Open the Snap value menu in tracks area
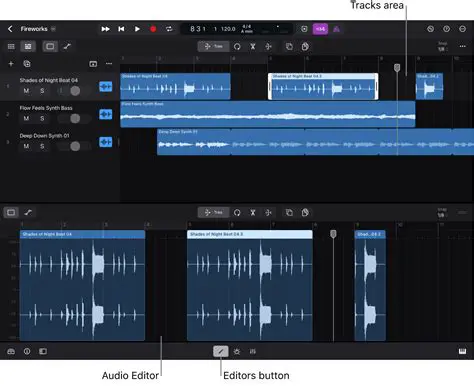The image size is (474, 386). tap(442, 47)
